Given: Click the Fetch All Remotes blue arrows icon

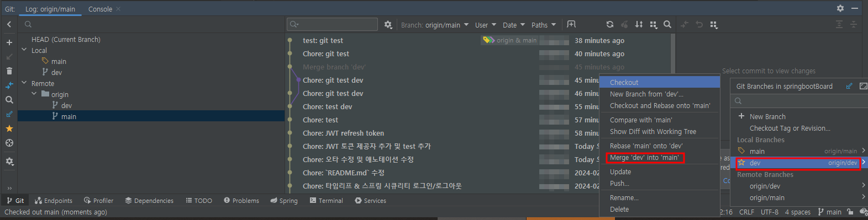Looking at the screenshot, I should tap(9, 85).
